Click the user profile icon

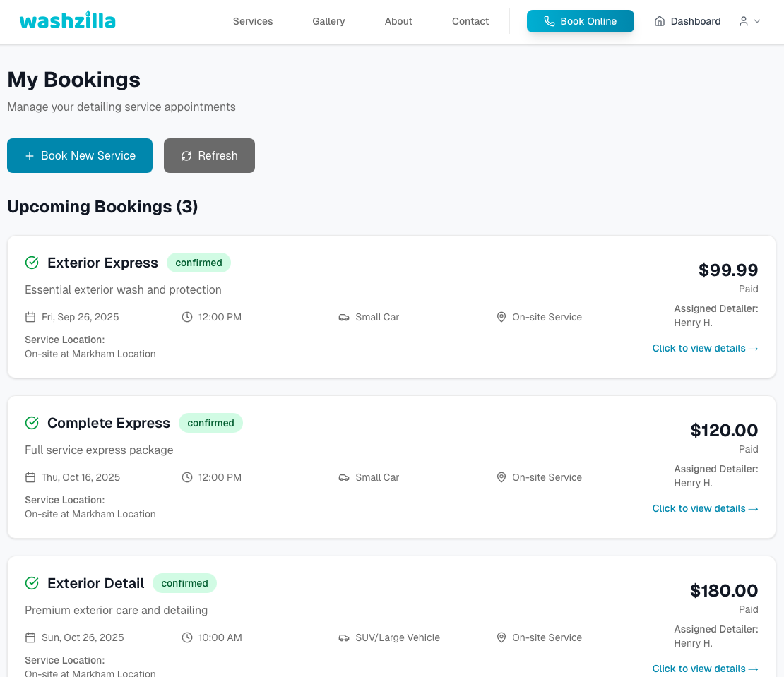pyautogui.click(x=744, y=21)
